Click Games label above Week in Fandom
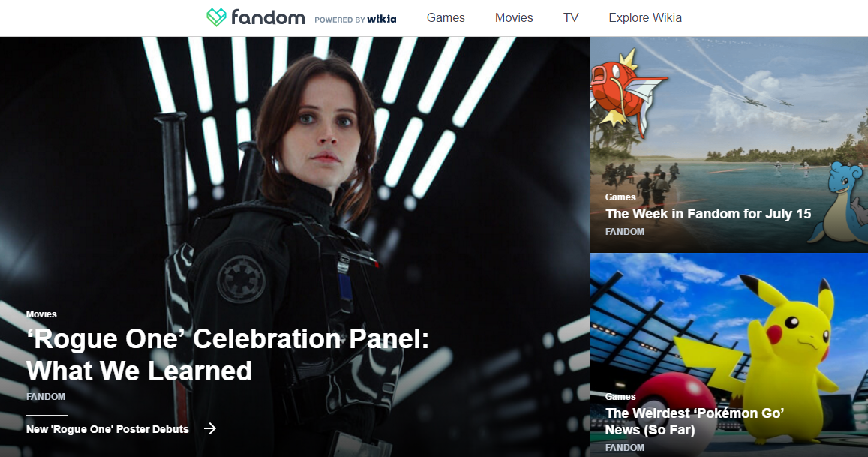This screenshot has height=457, width=868. pos(620,197)
